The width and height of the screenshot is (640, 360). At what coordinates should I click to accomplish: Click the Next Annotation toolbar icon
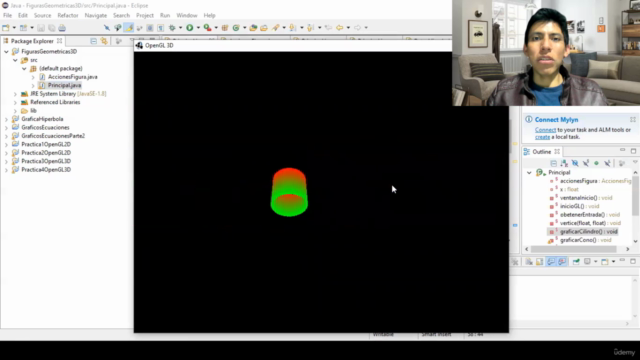coord(293,28)
